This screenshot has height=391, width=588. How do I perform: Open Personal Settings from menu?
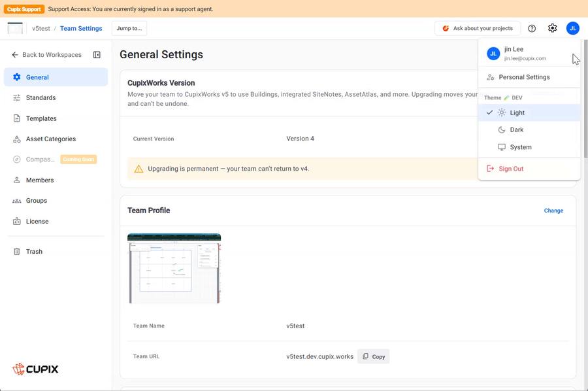click(529, 77)
